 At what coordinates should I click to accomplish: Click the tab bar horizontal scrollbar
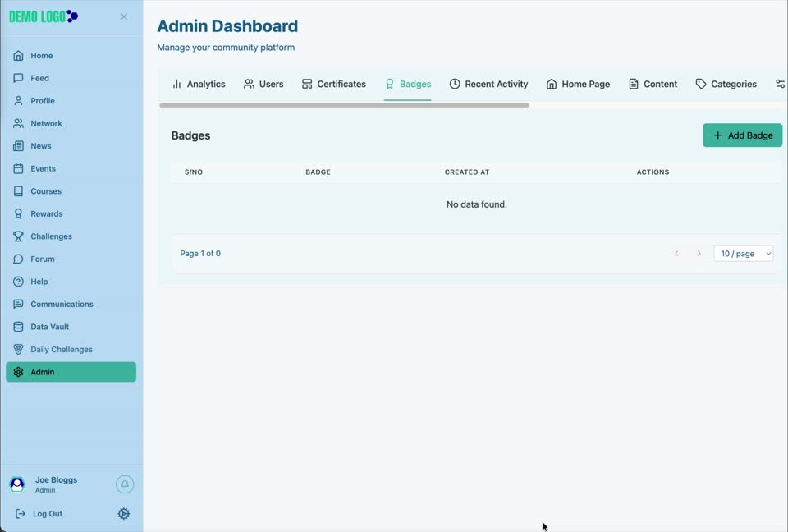pos(344,105)
